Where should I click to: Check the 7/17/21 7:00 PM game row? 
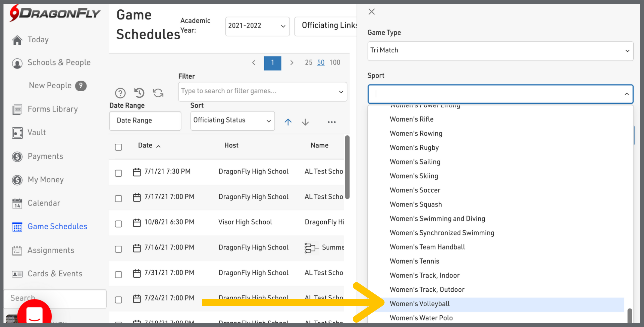tap(118, 198)
